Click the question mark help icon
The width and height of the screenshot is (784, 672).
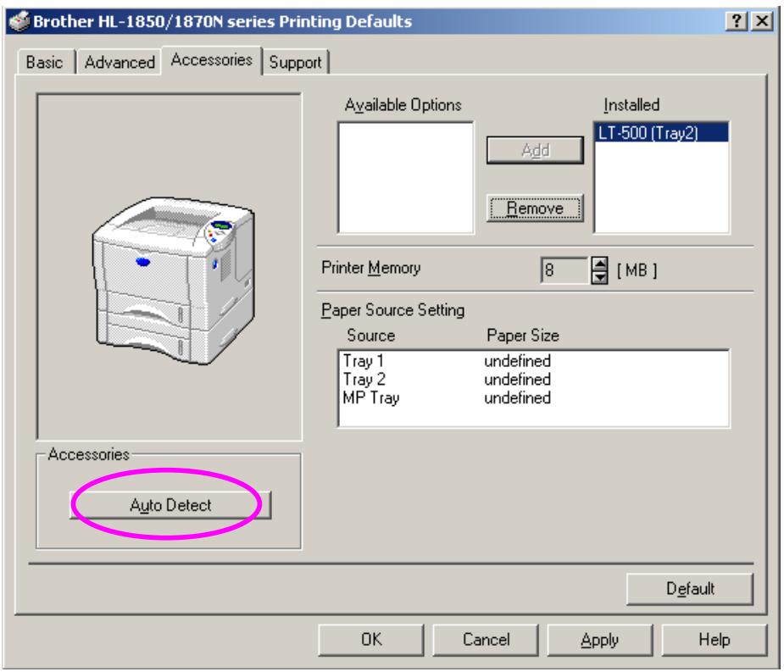pyautogui.click(x=737, y=21)
